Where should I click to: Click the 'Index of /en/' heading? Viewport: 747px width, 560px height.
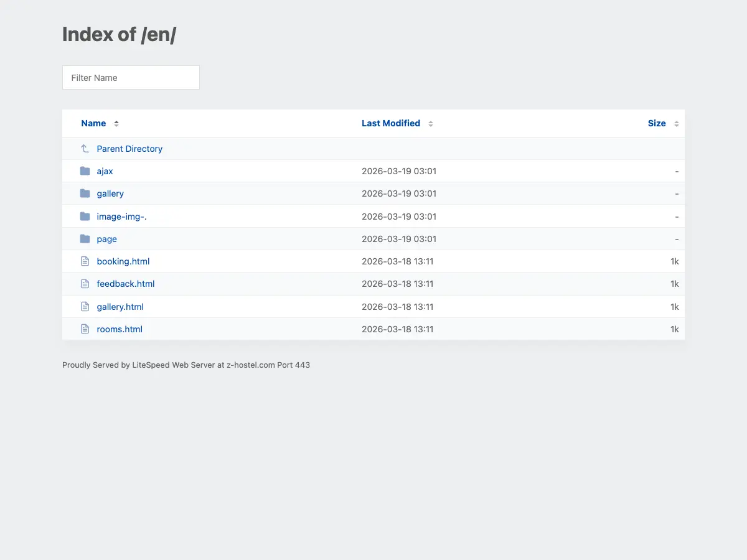pos(119,35)
